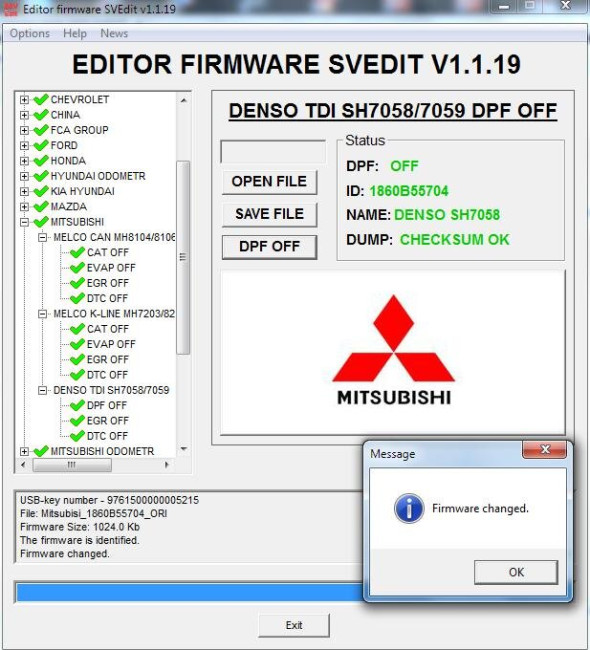The height and width of the screenshot is (650, 590).
Task: Select CAT OFF under MELCO CAN
Action: coord(108,252)
